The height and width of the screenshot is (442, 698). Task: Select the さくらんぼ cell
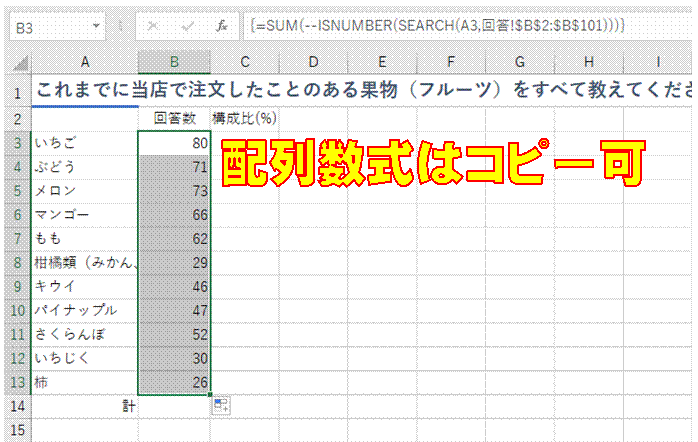pyautogui.click(x=85, y=335)
